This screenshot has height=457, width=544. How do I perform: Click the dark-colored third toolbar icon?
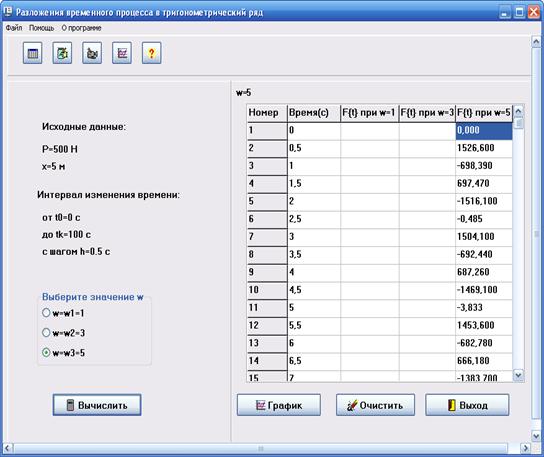(x=92, y=53)
